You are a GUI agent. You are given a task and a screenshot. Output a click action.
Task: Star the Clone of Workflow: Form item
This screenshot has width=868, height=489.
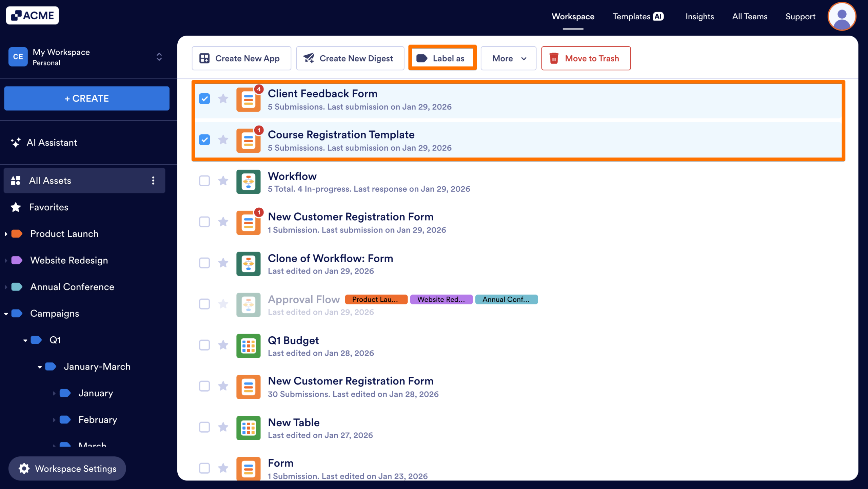coord(223,263)
